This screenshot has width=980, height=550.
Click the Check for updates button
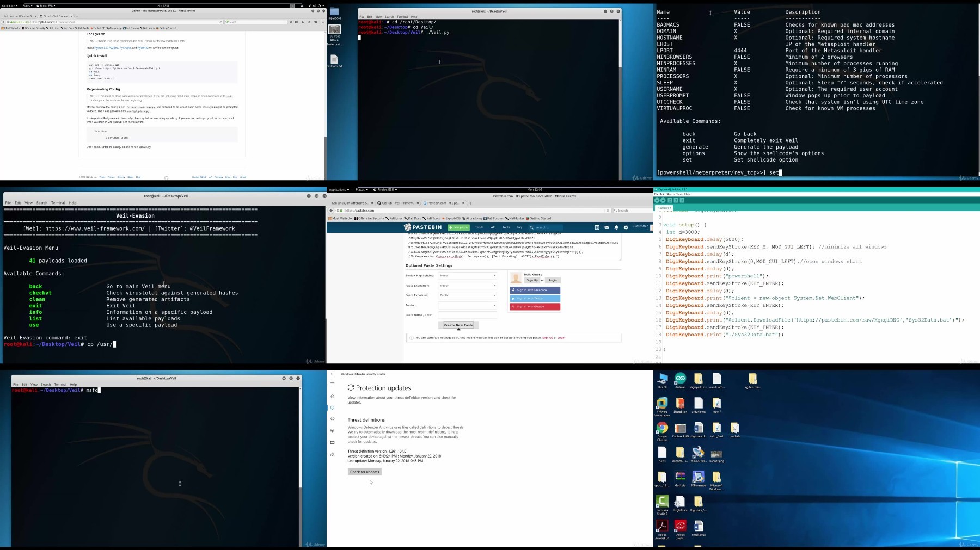coord(365,472)
